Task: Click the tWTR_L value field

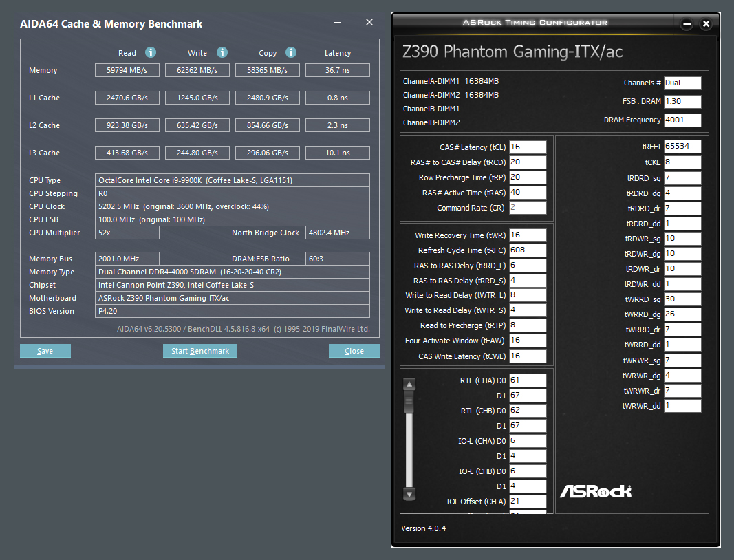Action: click(x=528, y=295)
